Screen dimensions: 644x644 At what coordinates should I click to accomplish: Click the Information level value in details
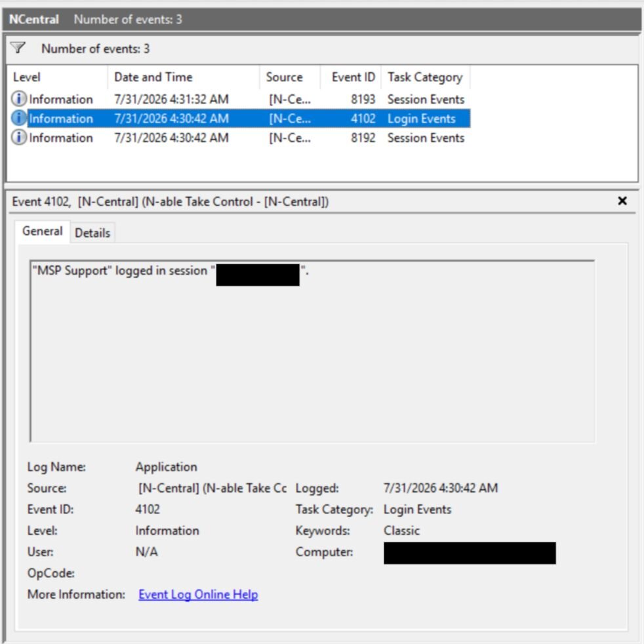[x=167, y=531]
